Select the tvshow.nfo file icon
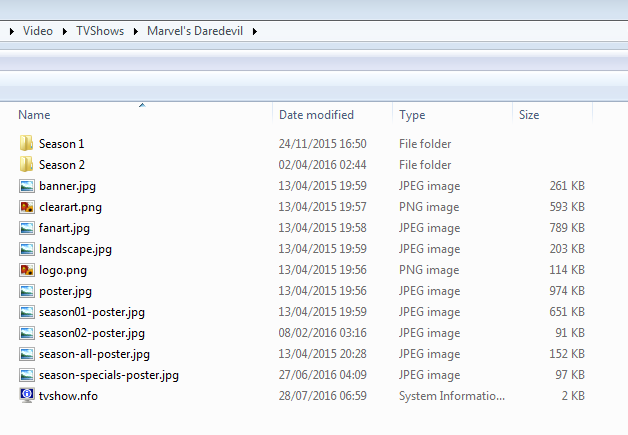The image size is (628, 435). [x=27, y=395]
